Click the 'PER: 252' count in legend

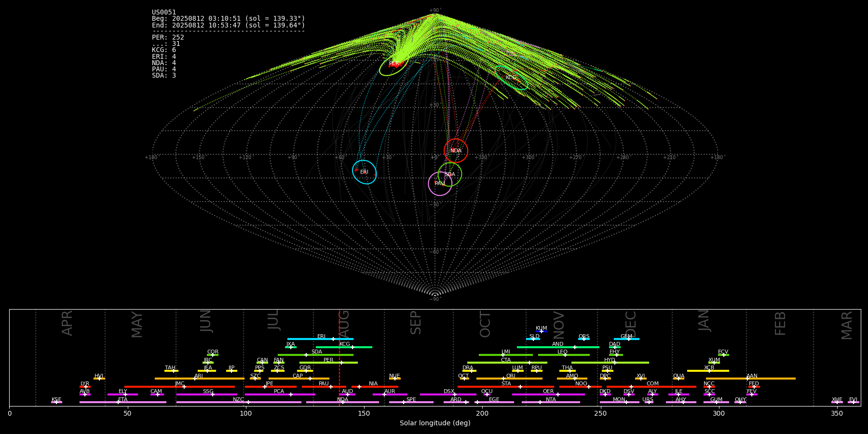(x=168, y=37)
